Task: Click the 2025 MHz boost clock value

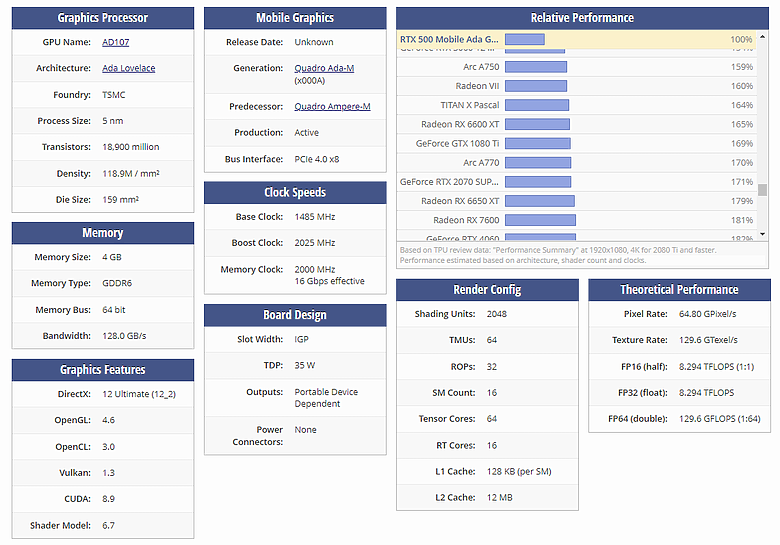Action: [314, 243]
